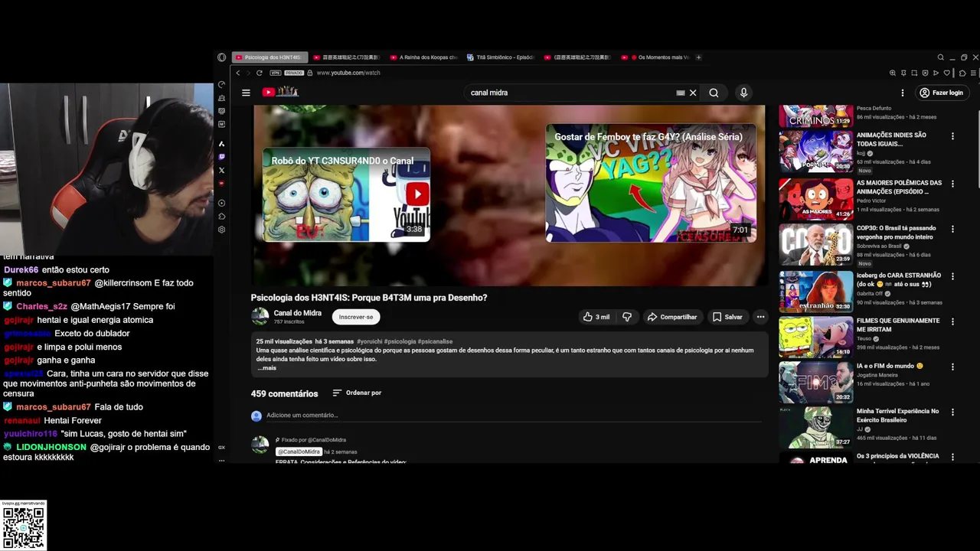Open YouTube settings three-dot menu

coord(903,93)
